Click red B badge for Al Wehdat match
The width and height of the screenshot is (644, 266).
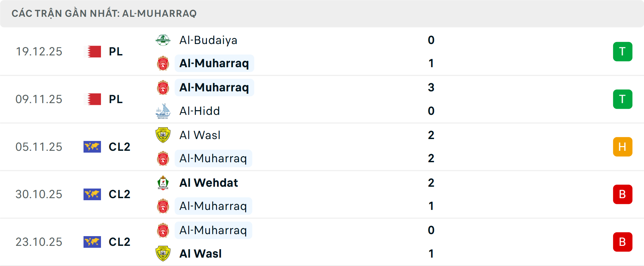(622, 194)
